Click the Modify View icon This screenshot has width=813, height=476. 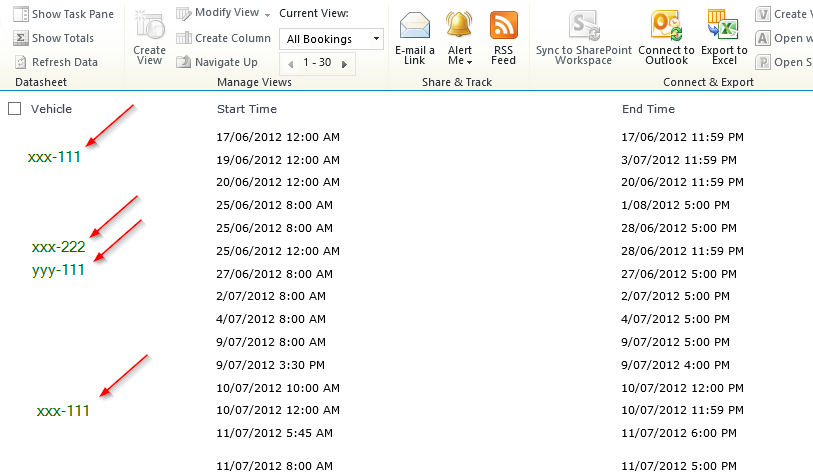(x=184, y=13)
